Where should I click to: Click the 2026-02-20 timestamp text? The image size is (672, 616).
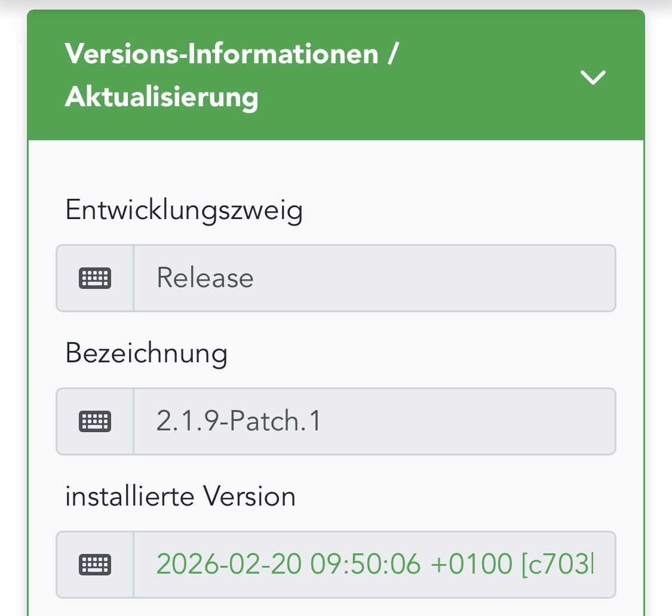tap(229, 563)
